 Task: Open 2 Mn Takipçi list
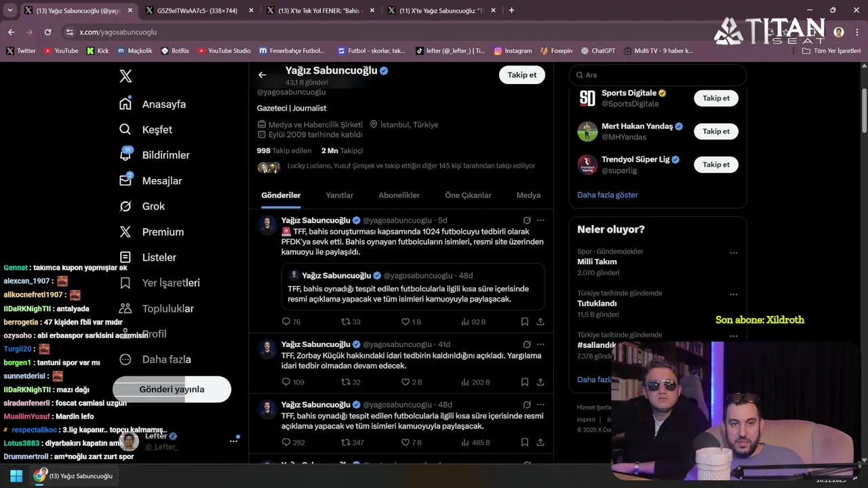342,150
